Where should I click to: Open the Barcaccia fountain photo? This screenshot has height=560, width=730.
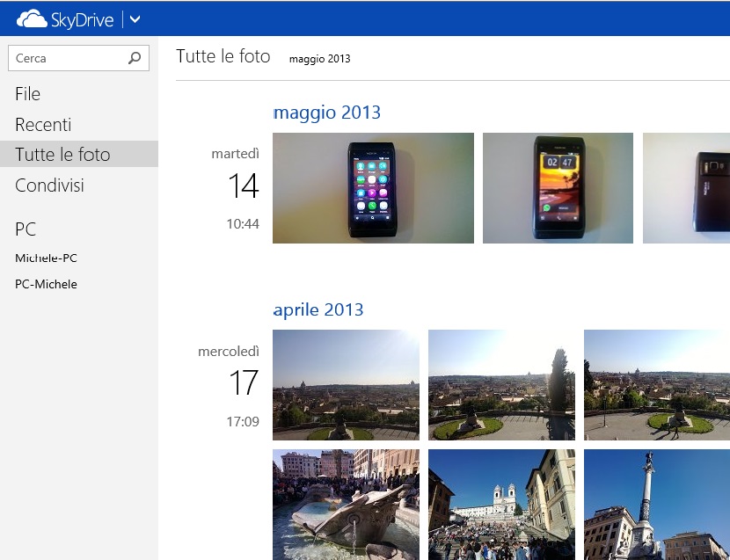346,505
